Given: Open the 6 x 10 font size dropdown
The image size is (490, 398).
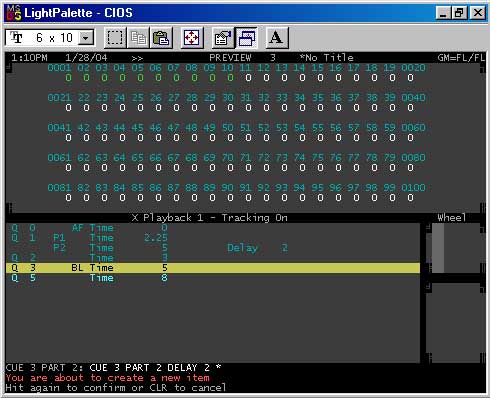Looking at the screenshot, I should coord(50,37).
